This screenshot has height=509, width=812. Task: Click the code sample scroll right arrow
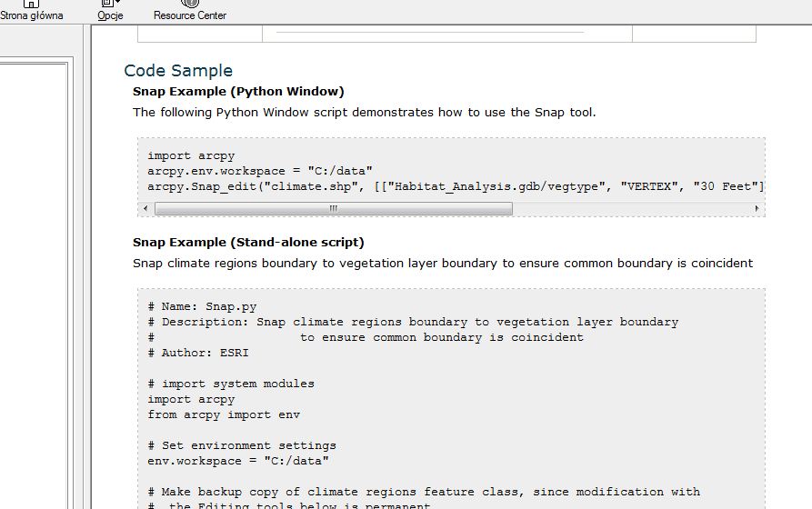point(757,208)
